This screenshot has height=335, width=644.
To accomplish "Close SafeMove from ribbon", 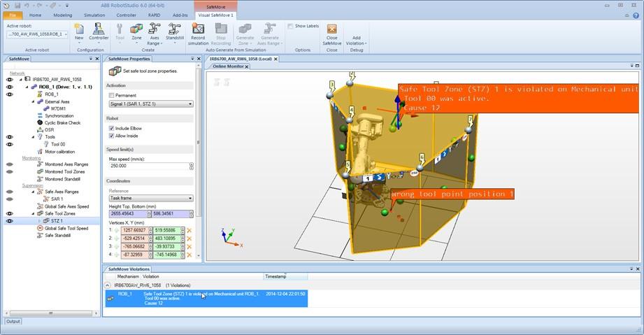I will 332,34.
